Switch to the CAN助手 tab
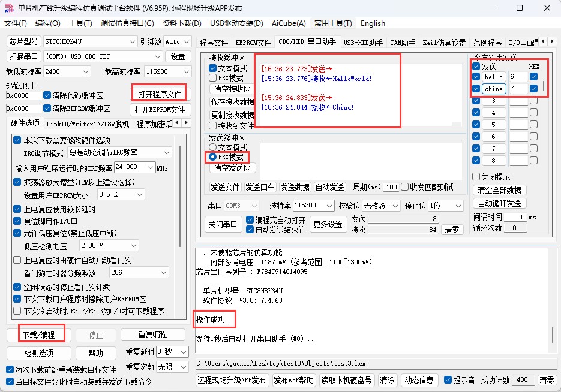Viewport: 561px width, 392px height. tap(403, 43)
